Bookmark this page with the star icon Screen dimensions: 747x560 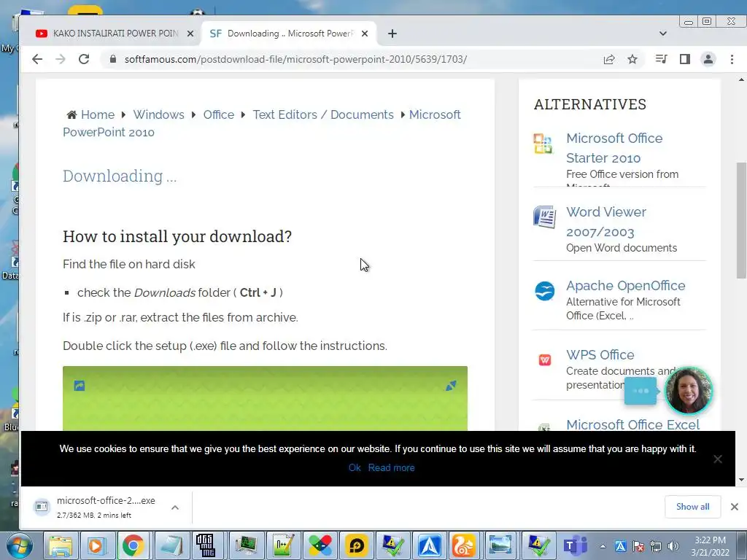(632, 60)
